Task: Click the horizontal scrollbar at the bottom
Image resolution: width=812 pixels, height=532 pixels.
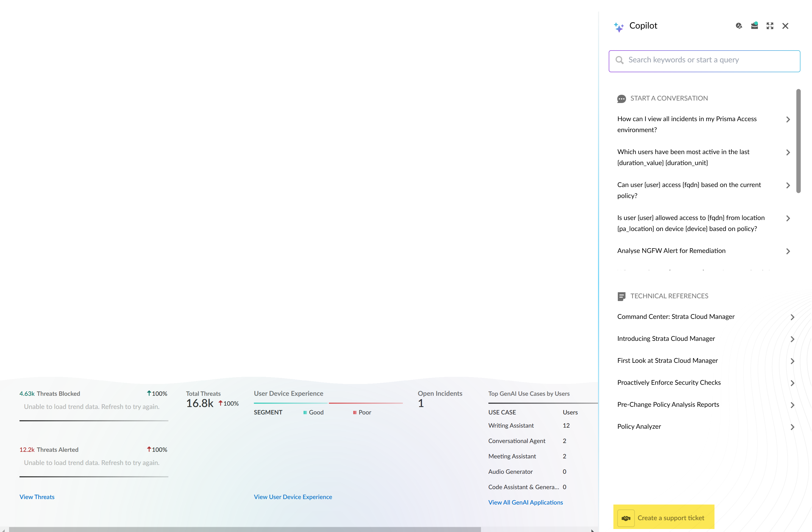Action: (x=245, y=529)
